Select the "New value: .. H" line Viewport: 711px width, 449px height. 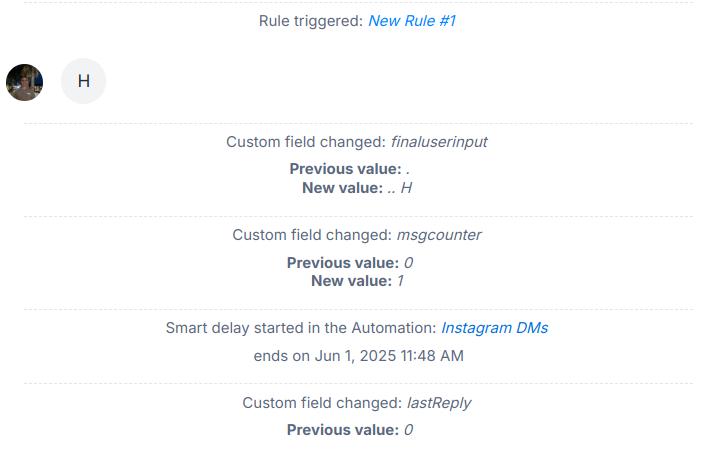(357, 188)
